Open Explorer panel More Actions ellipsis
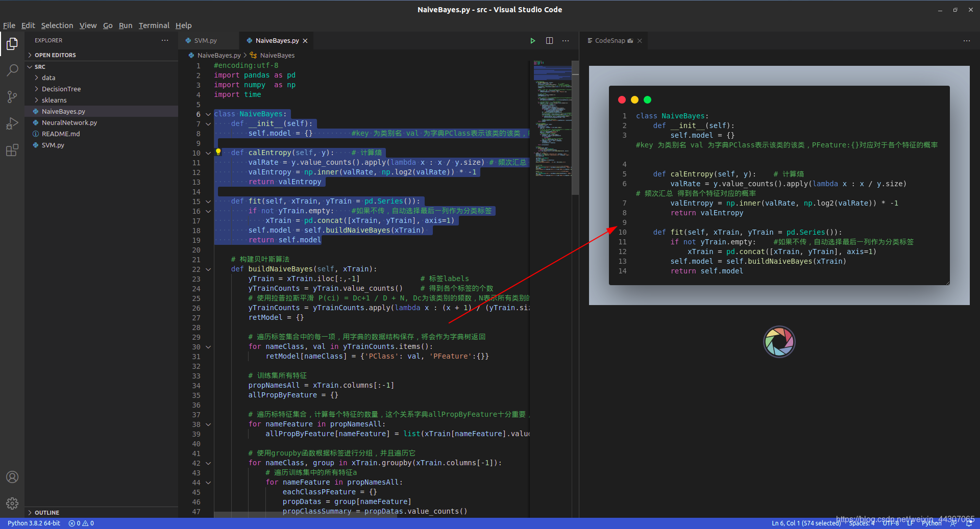Image resolution: width=980 pixels, height=529 pixels. 165,40
